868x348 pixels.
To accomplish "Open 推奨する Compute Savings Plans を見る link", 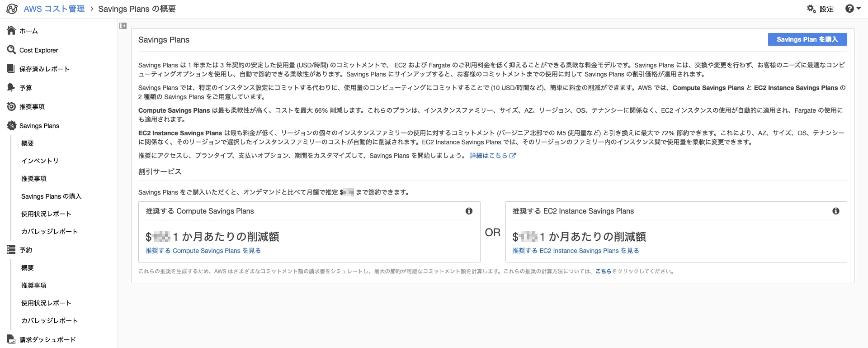I will tap(203, 251).
